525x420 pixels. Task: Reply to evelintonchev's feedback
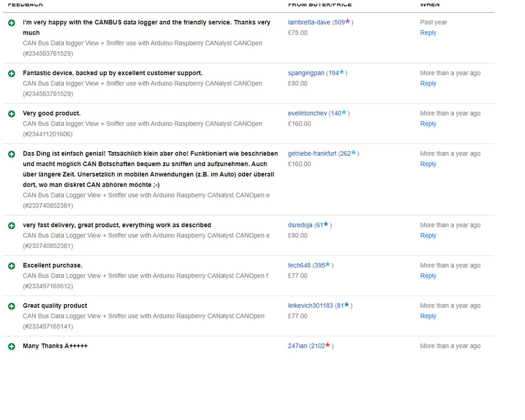point(428,124)
